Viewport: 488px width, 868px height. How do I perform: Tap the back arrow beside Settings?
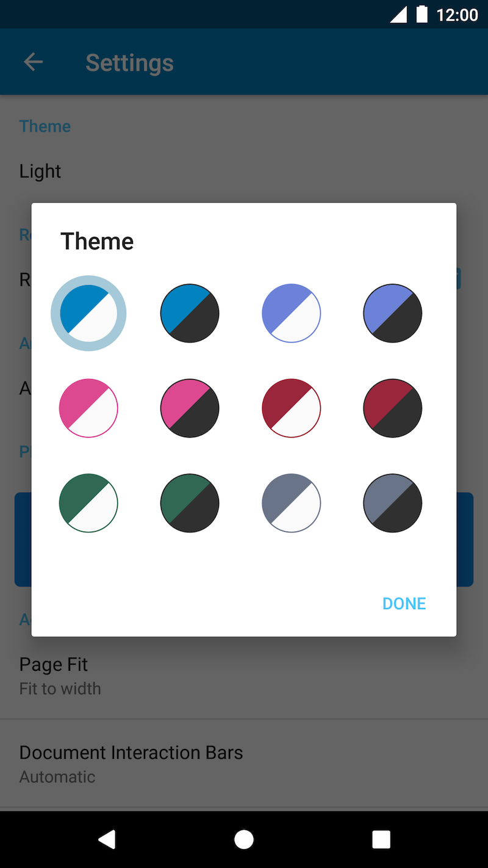pos(34,62)
